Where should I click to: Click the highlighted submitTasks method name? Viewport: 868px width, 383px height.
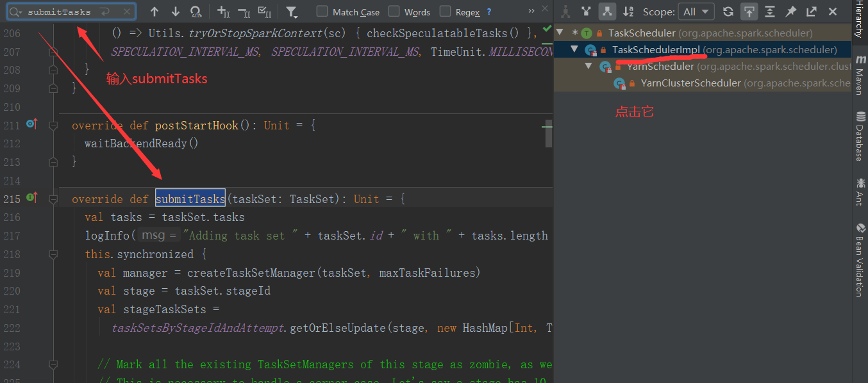click(190, 199)
